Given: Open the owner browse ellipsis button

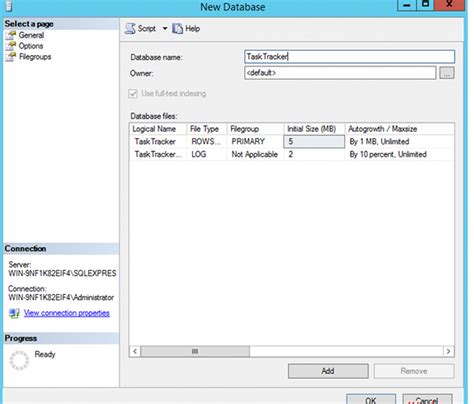Looking at the screenshot, I should [x=447, y=73].
